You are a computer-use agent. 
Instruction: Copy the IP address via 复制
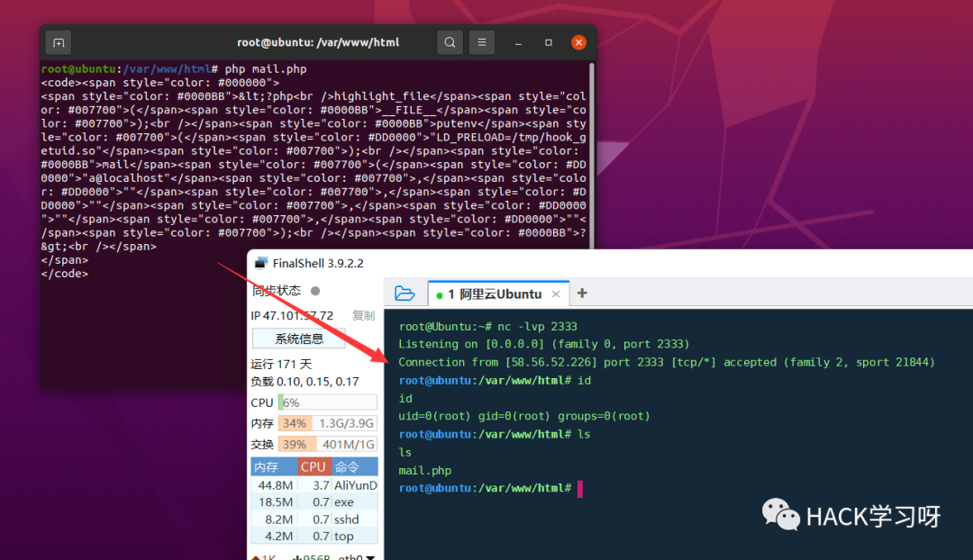click(x=364, y=316)
